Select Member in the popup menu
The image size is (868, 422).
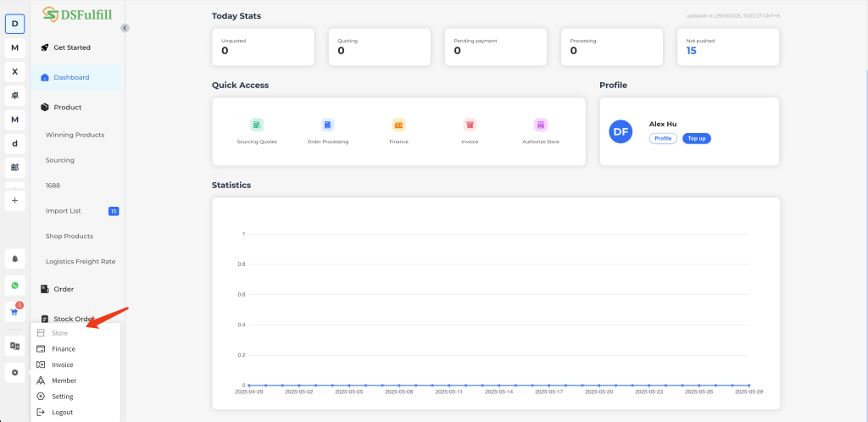(x=64, y=380)
